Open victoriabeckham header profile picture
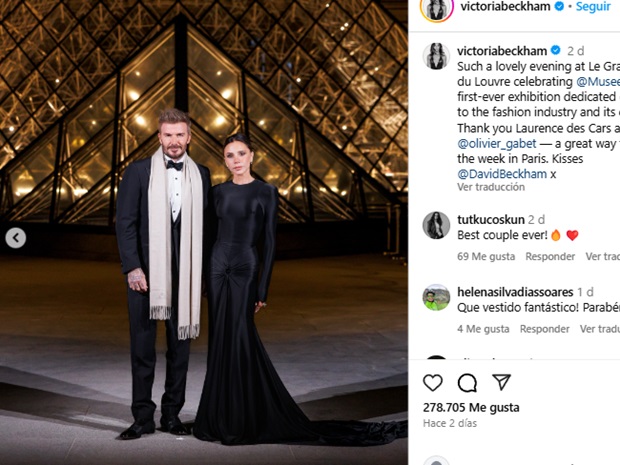620x465 pixels. 437,8
